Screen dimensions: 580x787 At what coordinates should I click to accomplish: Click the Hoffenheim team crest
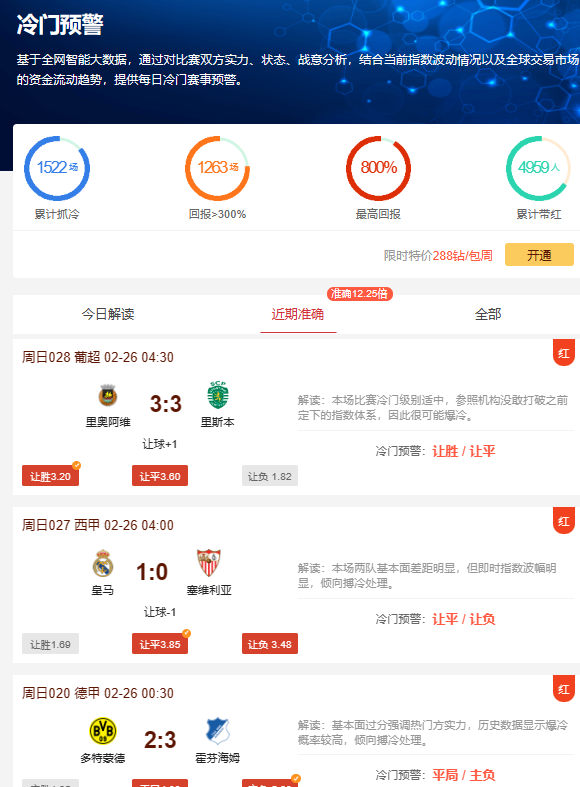[x=217, y=731]
